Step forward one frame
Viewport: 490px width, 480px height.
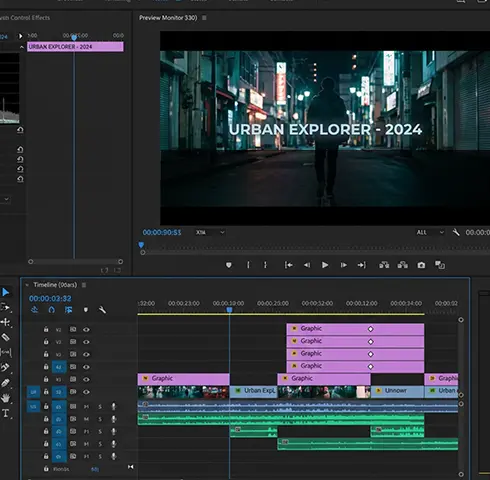343,265
